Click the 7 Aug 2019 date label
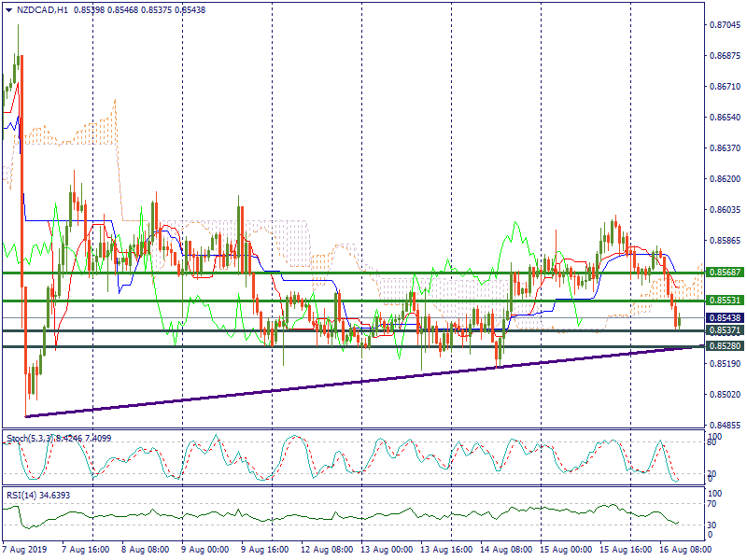Image resolution: width=747 pixels, height=560 pixels. (22, 551)
